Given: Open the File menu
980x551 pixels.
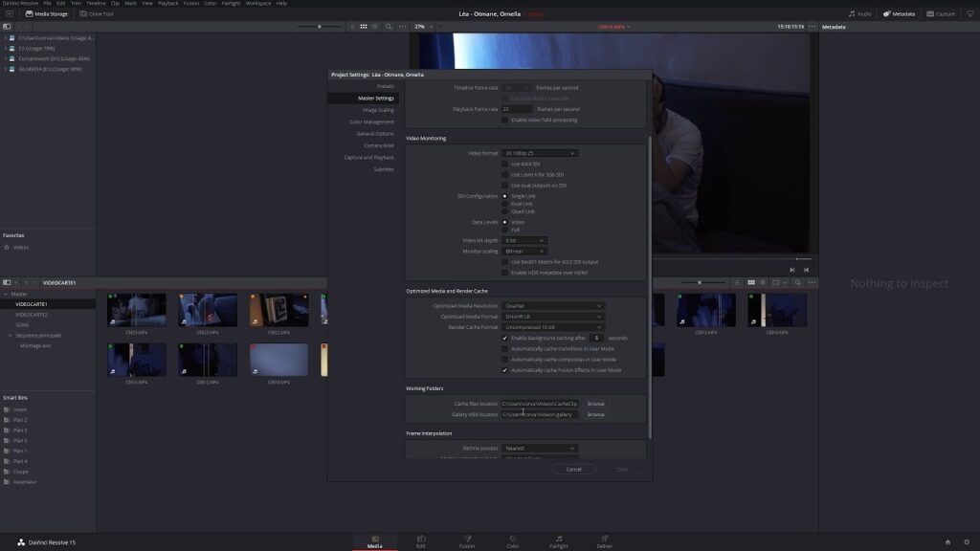Looking at the screenshot, I should pos(48,3).
